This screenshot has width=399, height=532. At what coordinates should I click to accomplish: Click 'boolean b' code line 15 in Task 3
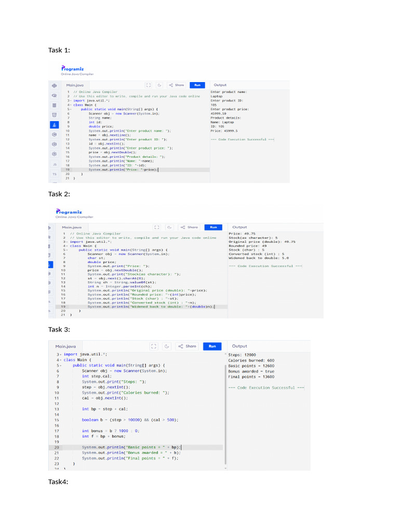[130, 420]
